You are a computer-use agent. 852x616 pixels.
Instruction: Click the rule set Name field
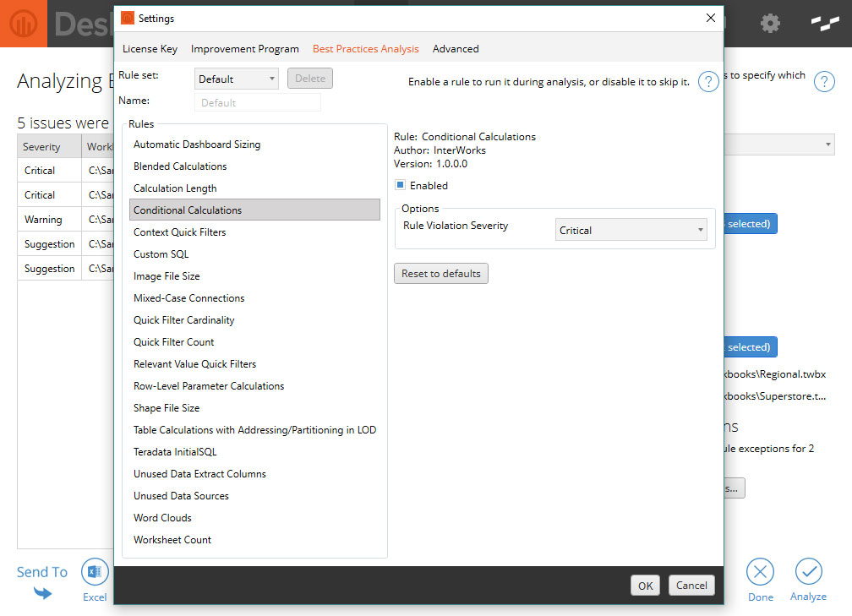[257, 102]
